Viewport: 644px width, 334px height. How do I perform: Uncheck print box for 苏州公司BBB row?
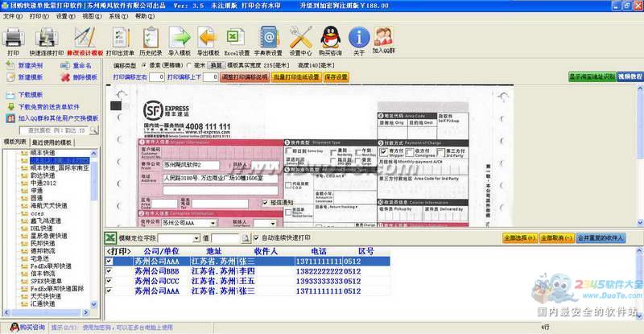109,271
